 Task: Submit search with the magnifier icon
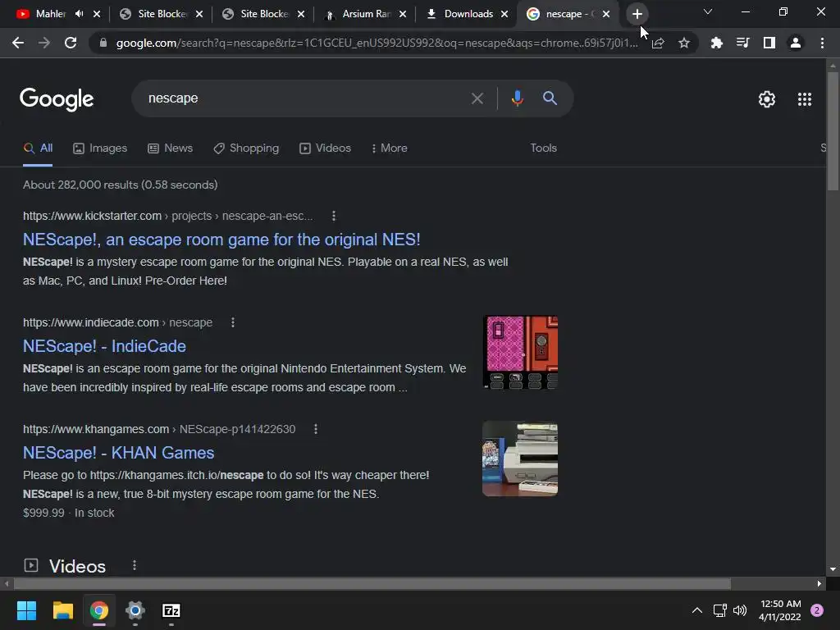pos(550,98)
